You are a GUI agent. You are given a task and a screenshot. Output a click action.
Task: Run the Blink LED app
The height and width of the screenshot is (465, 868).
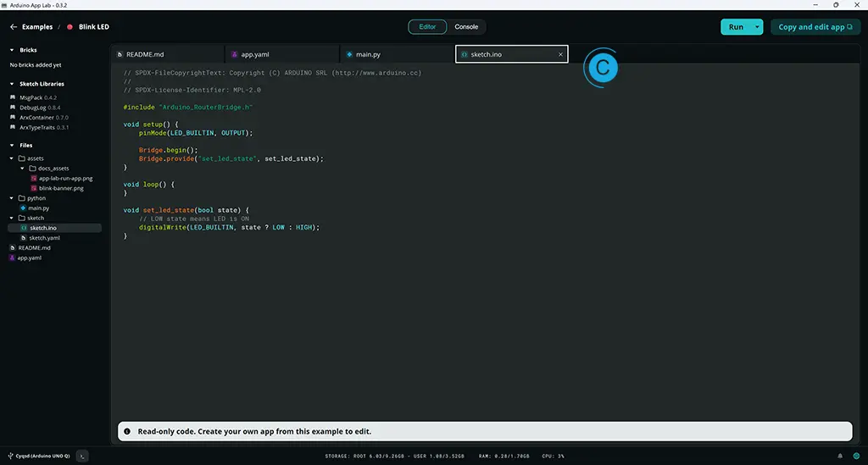736,26
